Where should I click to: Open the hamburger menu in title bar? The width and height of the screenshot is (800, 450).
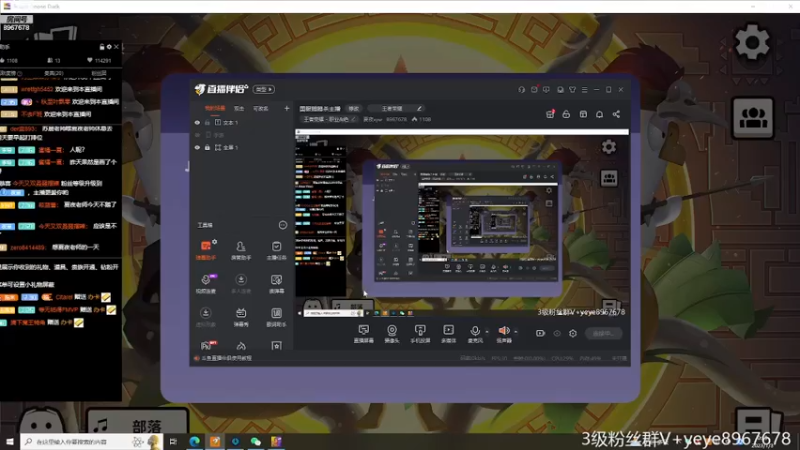(584, 89)
